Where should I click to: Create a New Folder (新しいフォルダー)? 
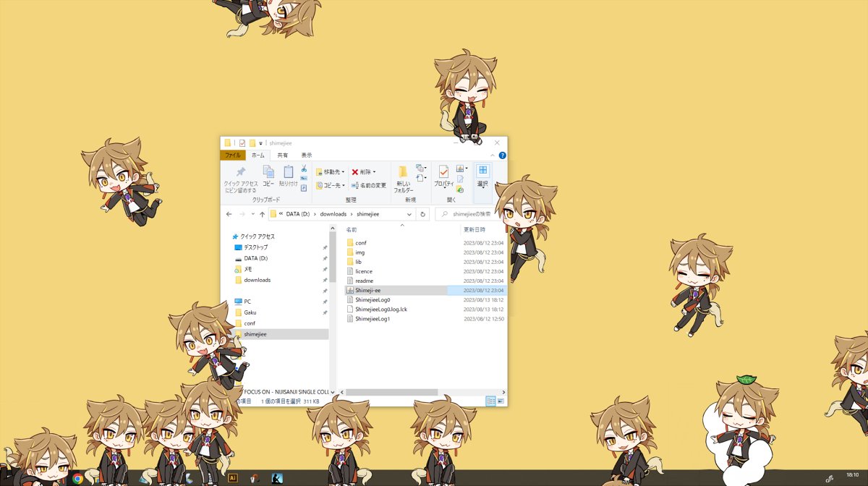tap(403, 179)
